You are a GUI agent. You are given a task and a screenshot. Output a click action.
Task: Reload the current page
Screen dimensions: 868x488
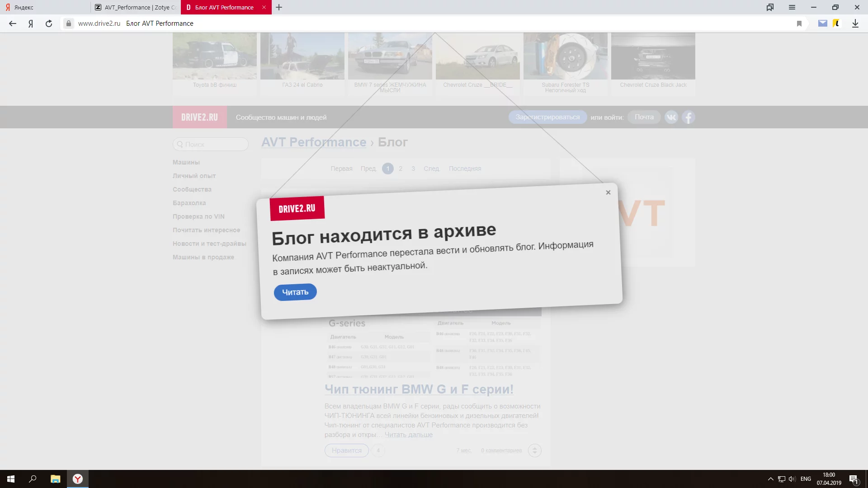coord(49,23)
